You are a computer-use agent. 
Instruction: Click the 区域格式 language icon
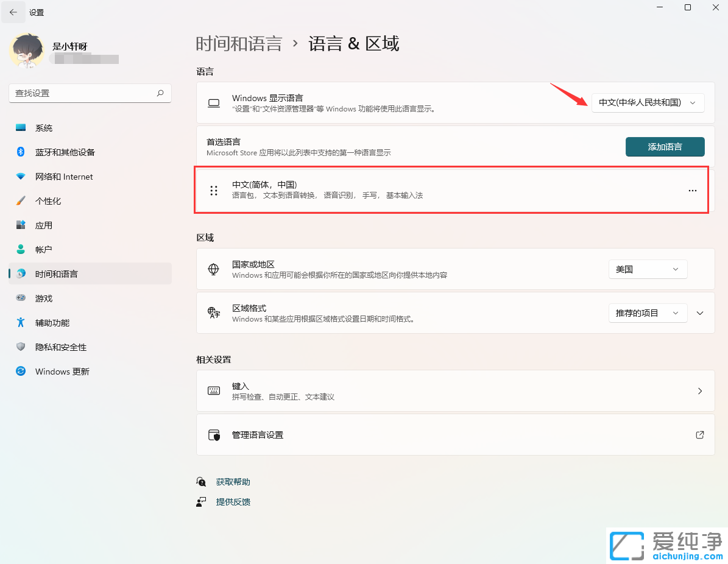coord(214,313)
